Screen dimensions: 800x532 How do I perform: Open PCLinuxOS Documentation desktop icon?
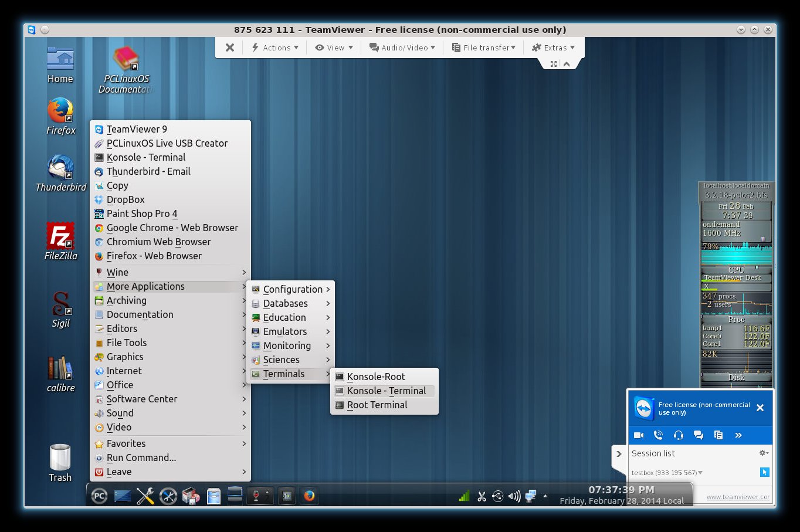pos(126,70)
